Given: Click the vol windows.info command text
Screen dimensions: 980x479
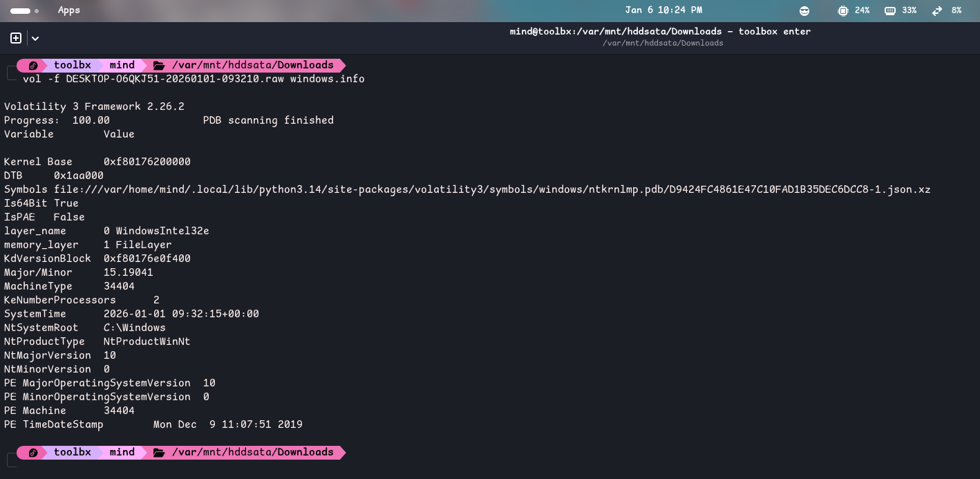Looking at the screenshot, I should click(x=194, y=79).
